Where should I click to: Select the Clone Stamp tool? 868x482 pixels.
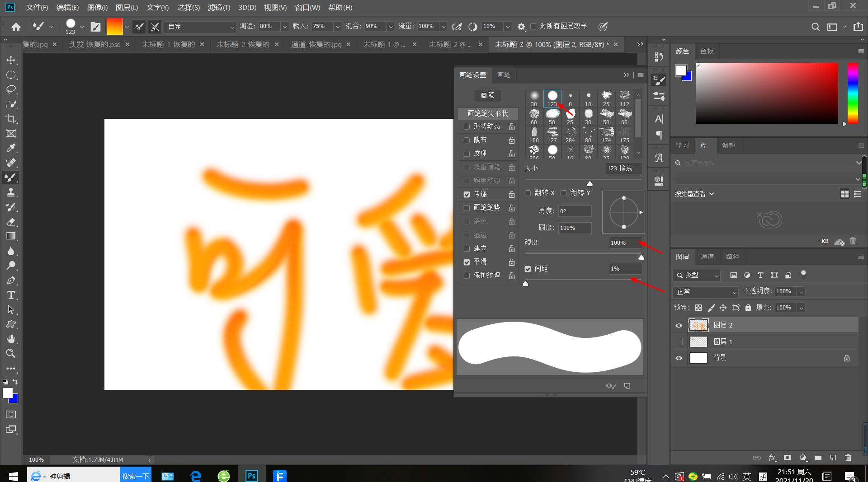coord(11,192)
